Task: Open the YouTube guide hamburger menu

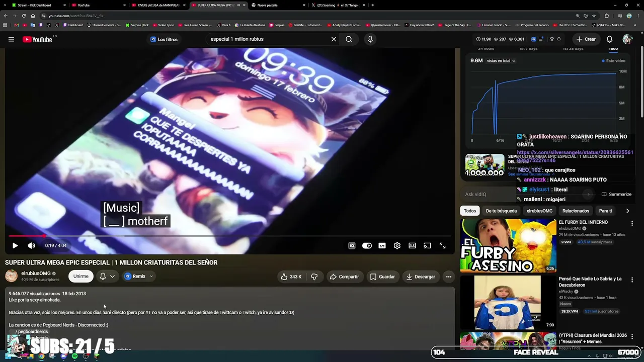Action: click(x=11, y=39)
